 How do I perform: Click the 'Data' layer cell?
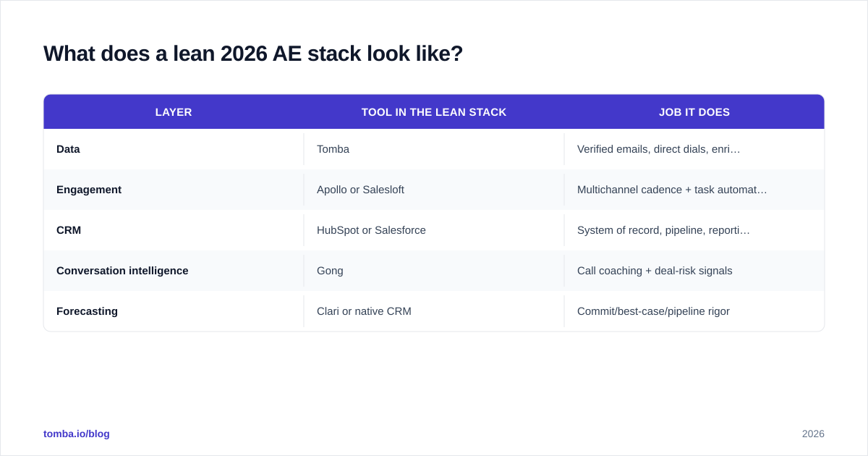click(174, 149)
